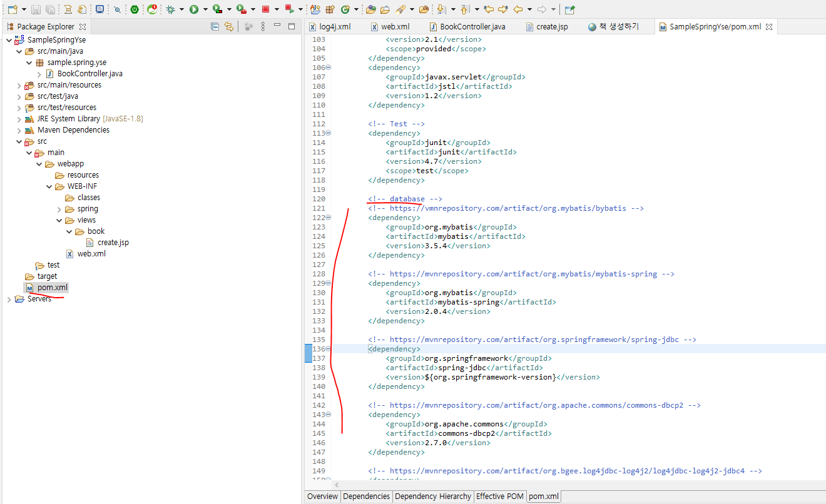Open the Overview bottom tab
826x504 pixels.
(x=322, y=496)
